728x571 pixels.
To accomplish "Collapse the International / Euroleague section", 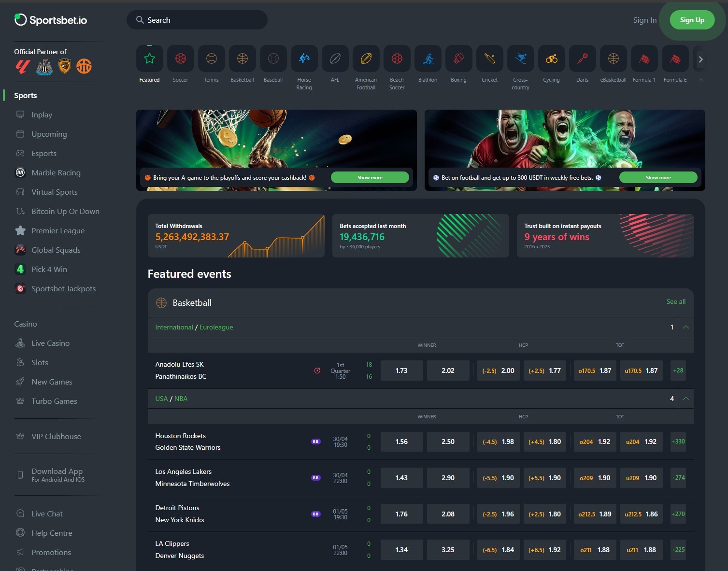I will coord(686,327).
